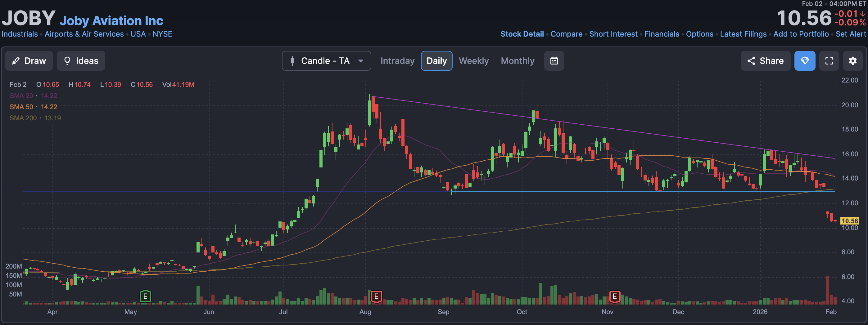Click the 22.00 price axis label
868x325 pixels.
pos(849,80)
